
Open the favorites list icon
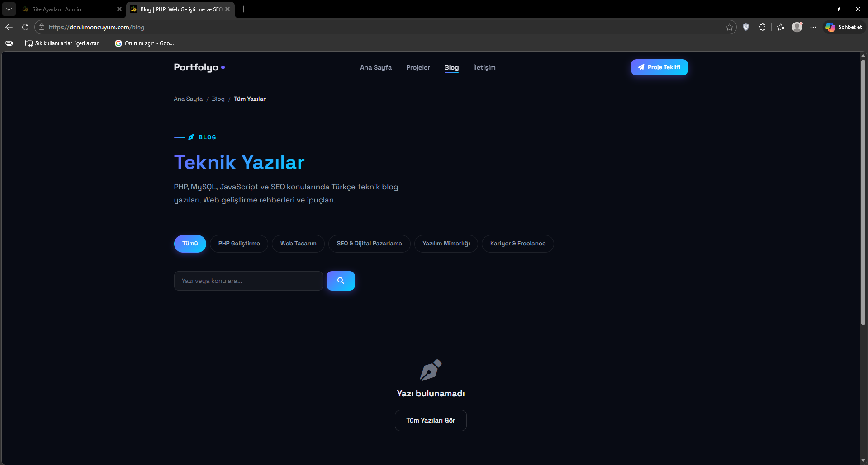(781, 27)
